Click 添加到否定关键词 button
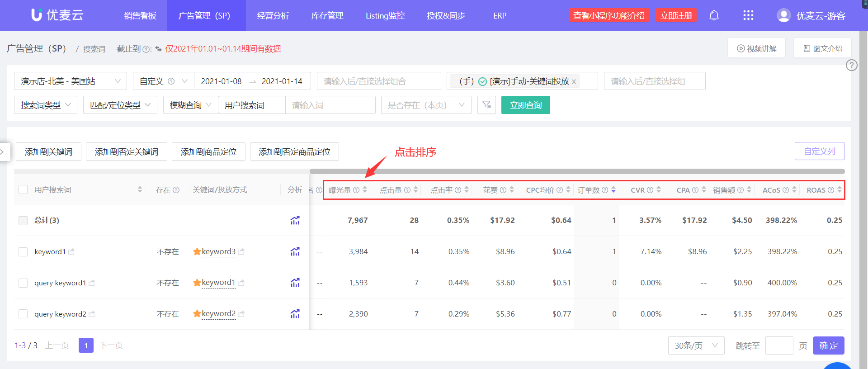 point(127,152)
